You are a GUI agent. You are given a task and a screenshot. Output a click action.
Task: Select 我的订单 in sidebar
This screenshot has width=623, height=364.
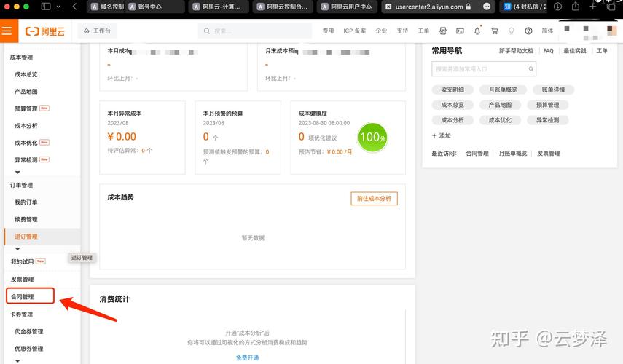coord(26,202)
